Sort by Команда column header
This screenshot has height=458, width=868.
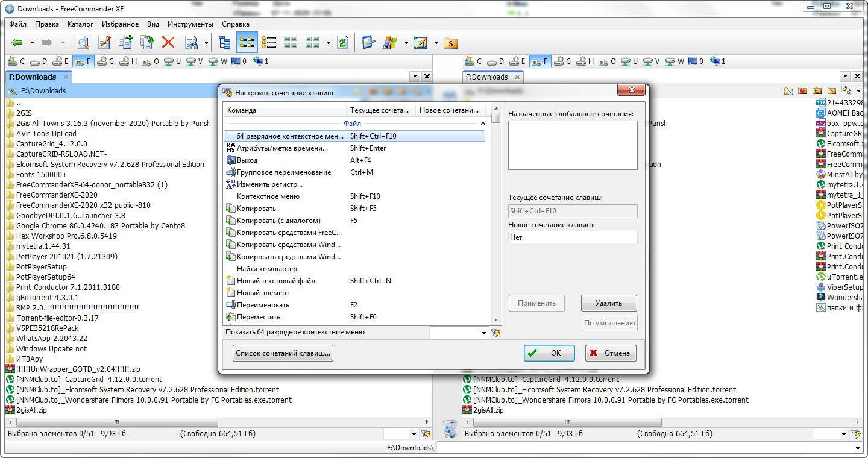pyautogui.click(x=285, y=110)
